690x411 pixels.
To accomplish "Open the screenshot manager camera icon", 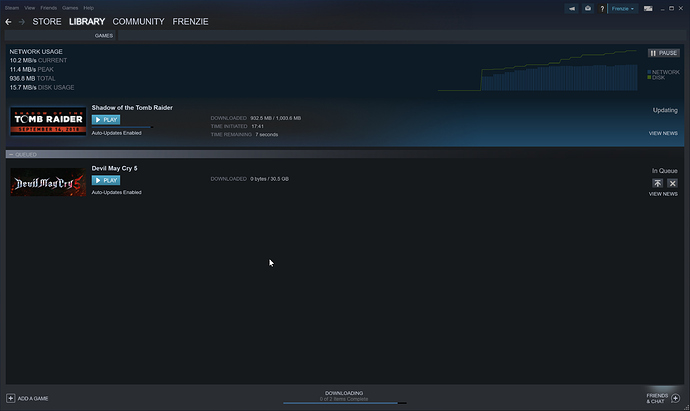I will pyautogui.click(x=587, y=8).
